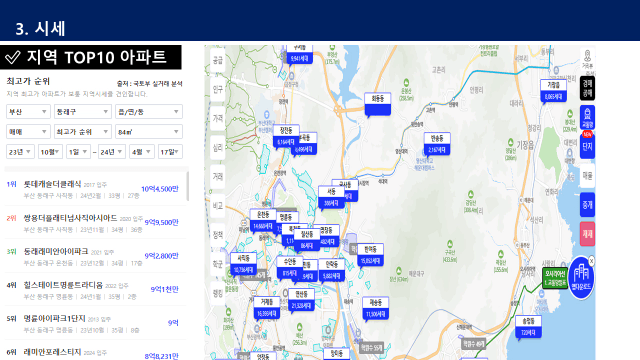Viewport: 640px width, 360px height.
Task: Click the round building landmark icon
Action: pyautogui.click(x=581, y=278)
